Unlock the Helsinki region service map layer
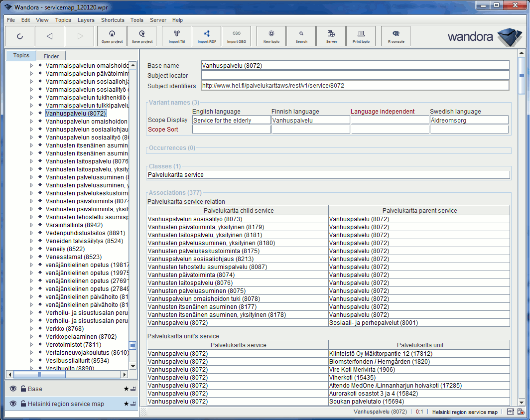 [23, 404]
